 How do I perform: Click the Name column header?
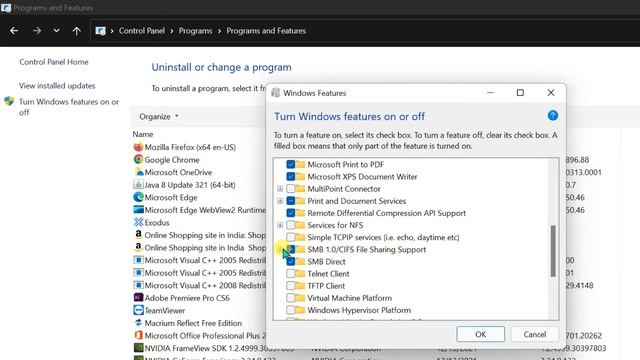coord(142,134)
